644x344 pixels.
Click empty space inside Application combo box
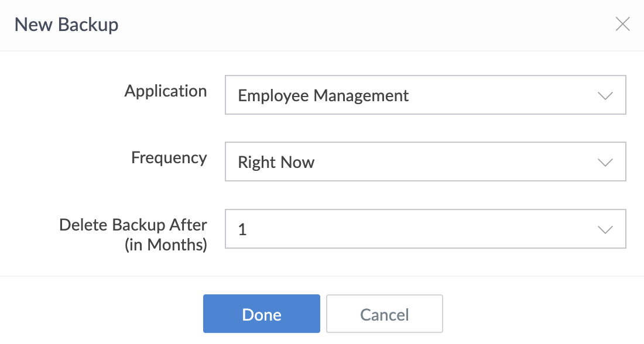coord(501,95)
